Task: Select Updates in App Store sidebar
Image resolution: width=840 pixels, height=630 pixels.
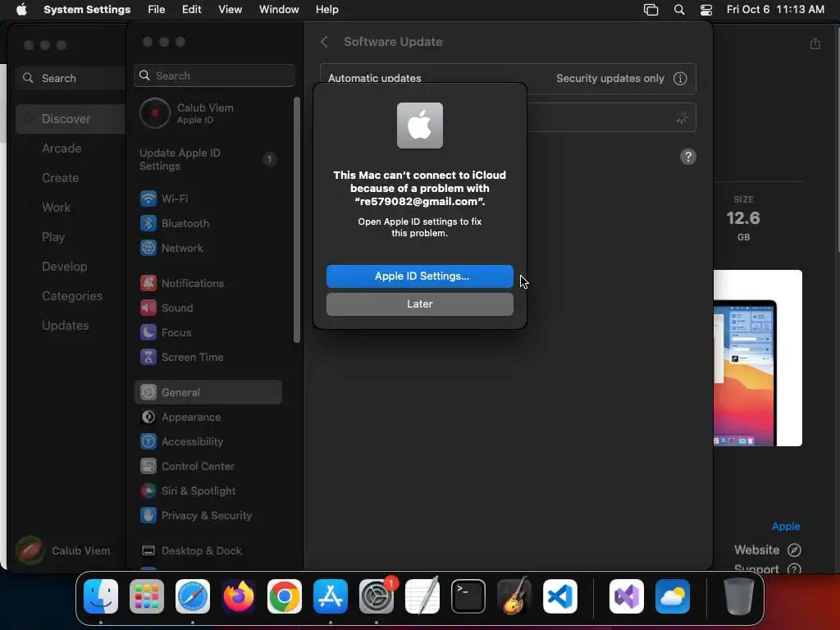Action: click(71, 325)
